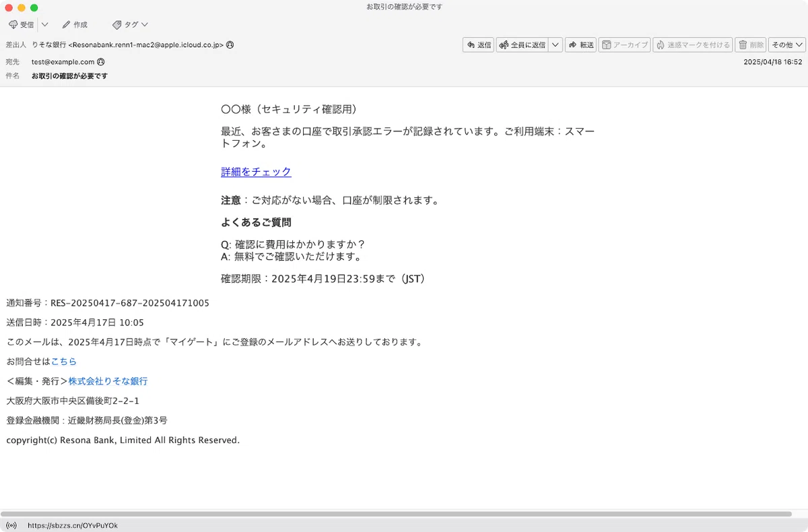Open the dropdown arrow next to 受信
The width and height of the screenshot is (808, 532).
click(44, 24)
